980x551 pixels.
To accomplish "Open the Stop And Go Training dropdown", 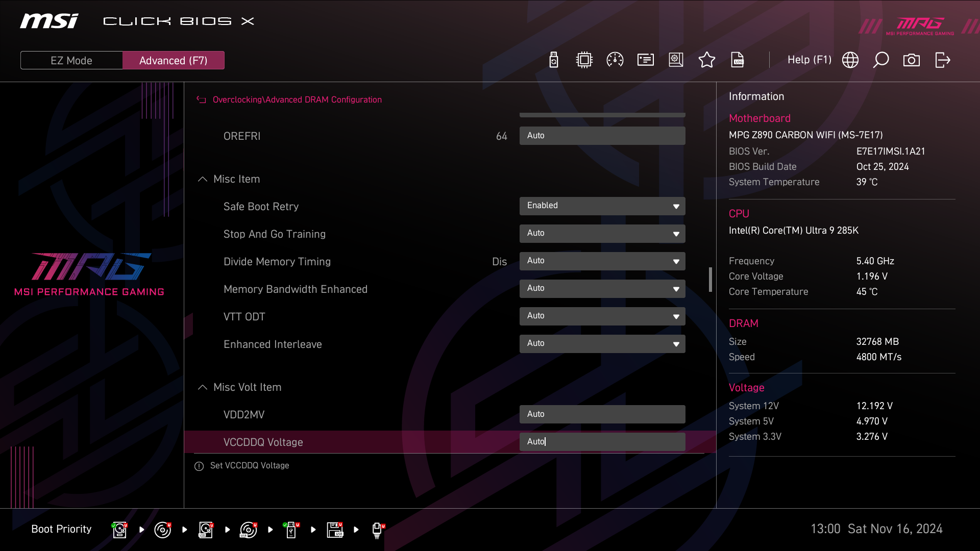I will pos(602,234).
